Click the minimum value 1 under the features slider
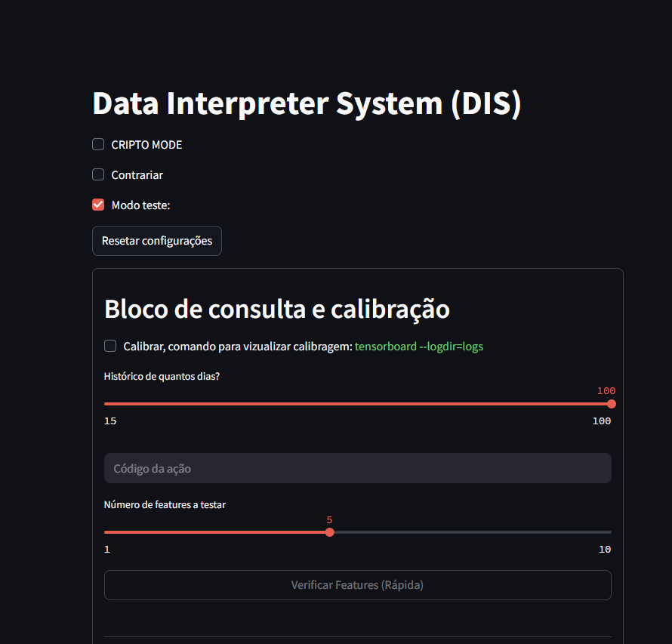Image resolution: width=672 pixels, height=644 pixels. (x=107, y=550)
